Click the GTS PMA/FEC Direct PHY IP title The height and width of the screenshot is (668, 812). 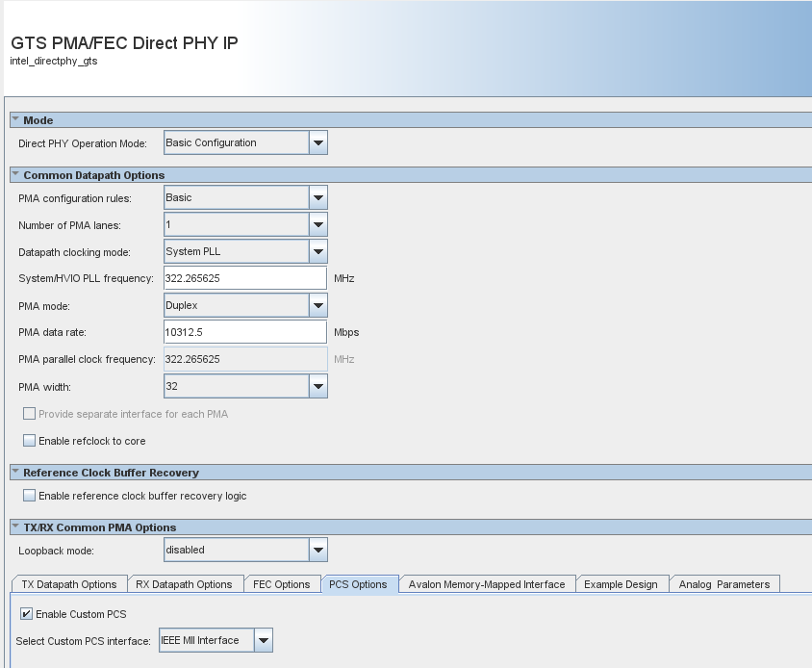[x=124, y=43]
